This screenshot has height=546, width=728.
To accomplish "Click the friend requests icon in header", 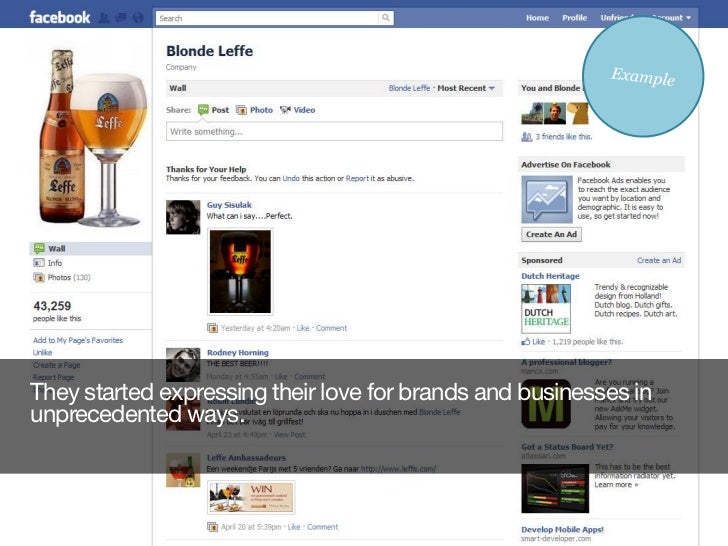I will [104, 18].
